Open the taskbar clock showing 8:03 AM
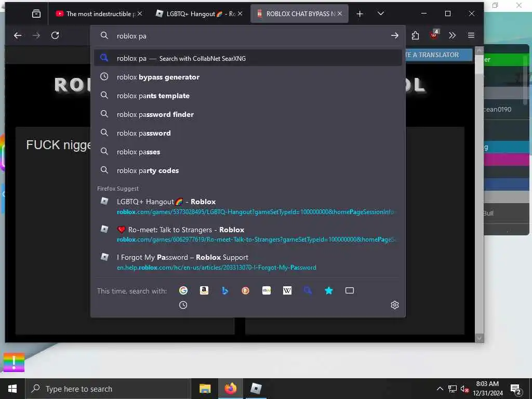 pyautogui.click(x=487, y=389)
